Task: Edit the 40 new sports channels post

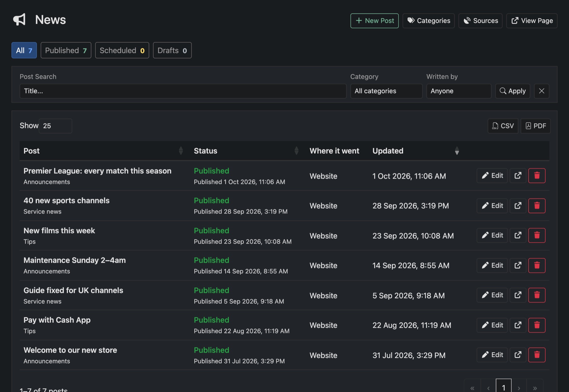Action: (x=492, y=205)
